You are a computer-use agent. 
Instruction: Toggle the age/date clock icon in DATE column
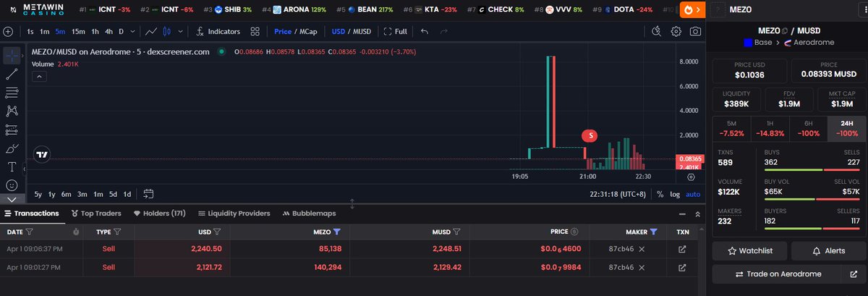(x=76, y=232)
